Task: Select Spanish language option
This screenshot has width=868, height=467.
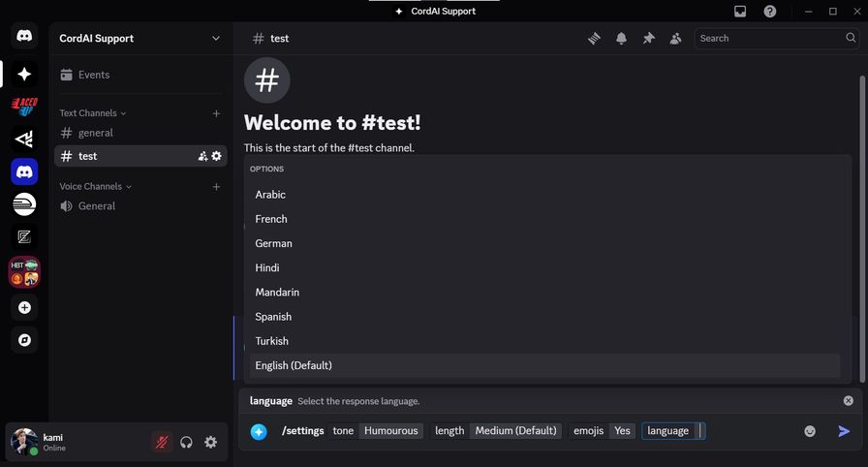Action: [x=544, y=317]
